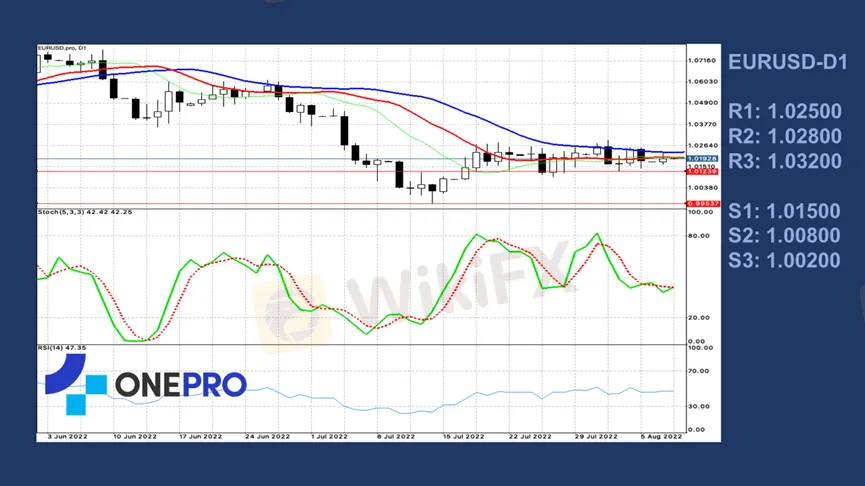865x486 pixels.
Task: Select the R3: 1.03200 resistance level
Action: [x=784, y=161]
